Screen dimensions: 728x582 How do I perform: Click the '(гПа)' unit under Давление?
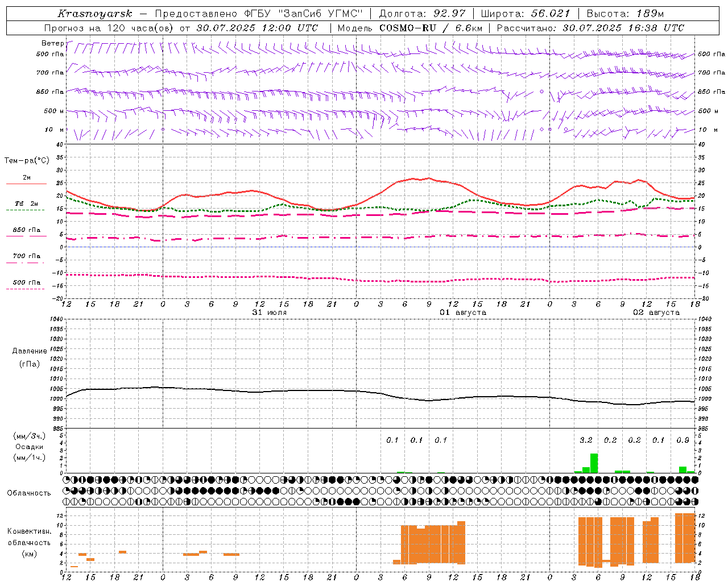click(x=30, y=364)
